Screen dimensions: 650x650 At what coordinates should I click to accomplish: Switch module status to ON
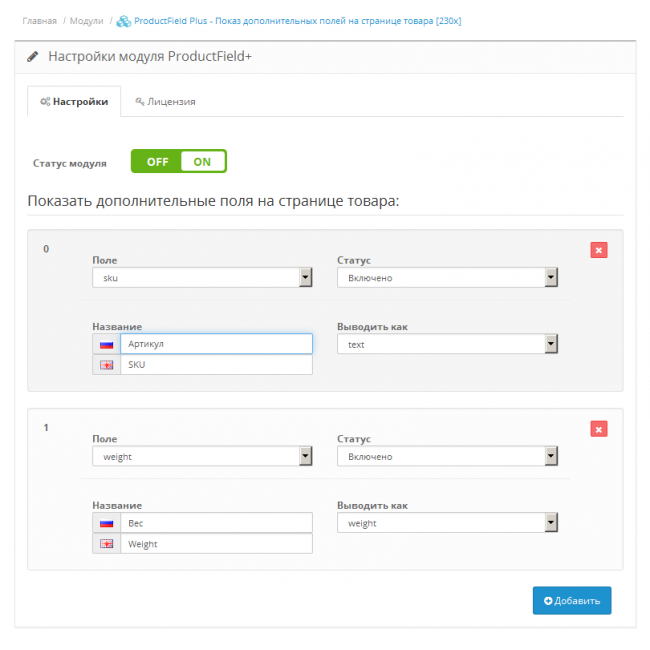click(203, 161)
